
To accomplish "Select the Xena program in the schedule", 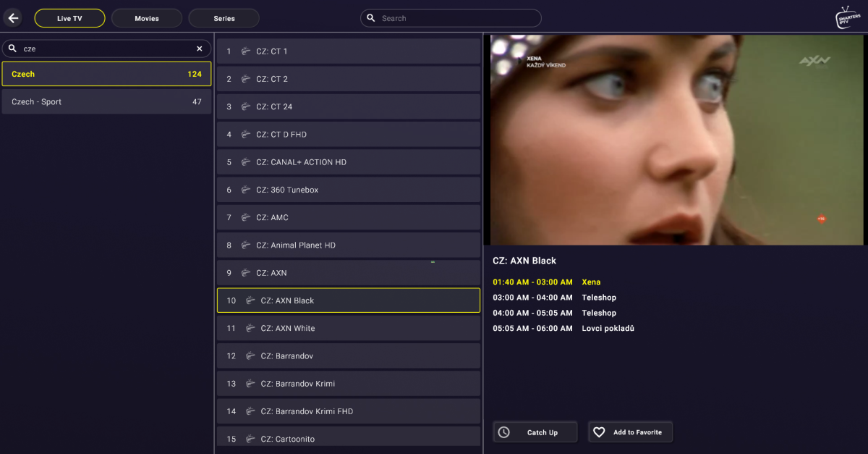I will 591,282.
